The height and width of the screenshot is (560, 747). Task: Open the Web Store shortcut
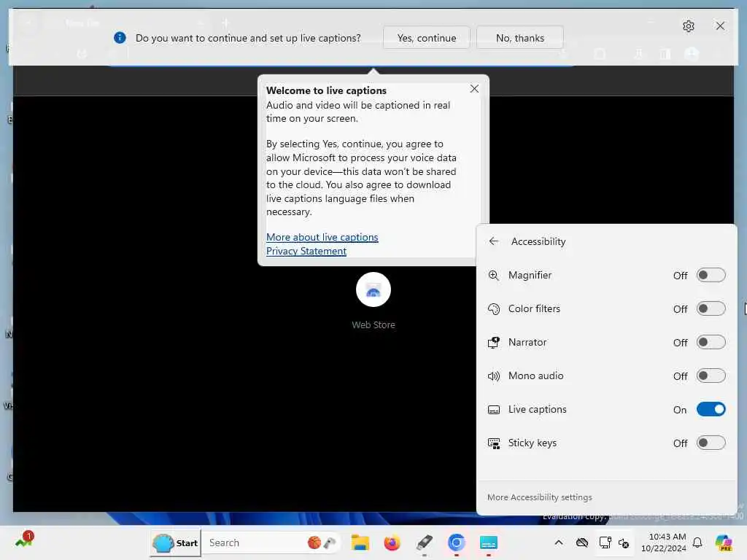[373, 300]
